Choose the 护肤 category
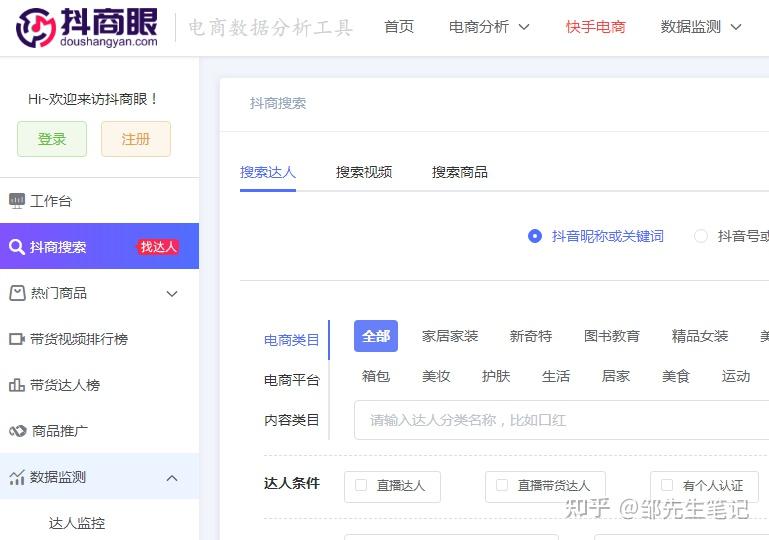769x540 pixels. [x=496, y=376]
